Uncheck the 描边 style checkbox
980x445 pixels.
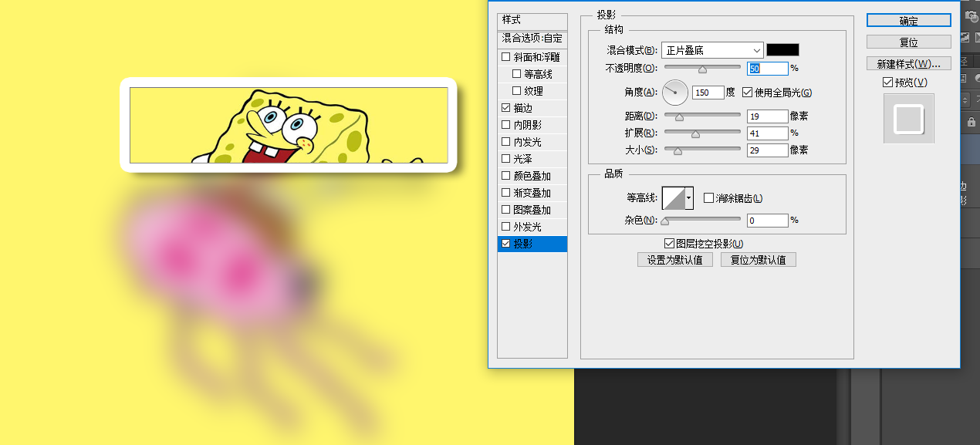pyautogui.click(x=506, y=108)
